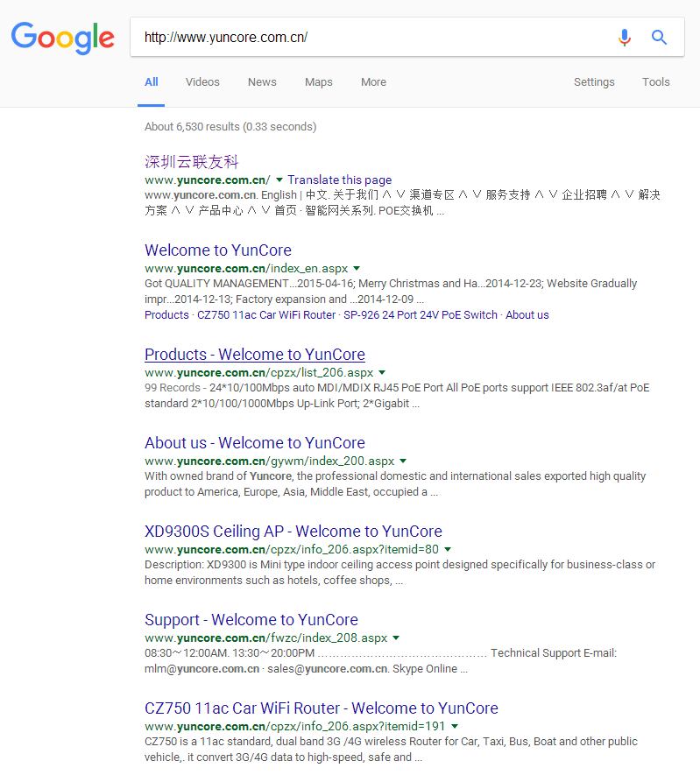Click the '99 Records' snippet text
This screenshot has height=775, width=700.
(x=173, y=388)
